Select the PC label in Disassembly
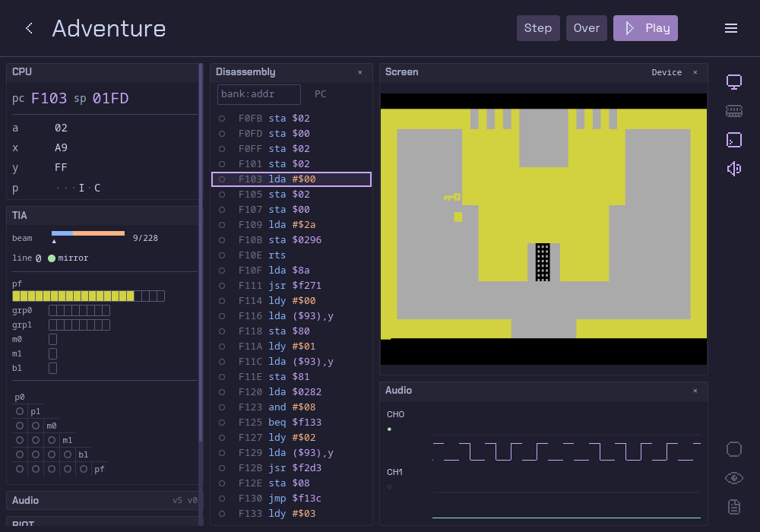This screenshot has width=760, height=532. [x=320, y=94]
